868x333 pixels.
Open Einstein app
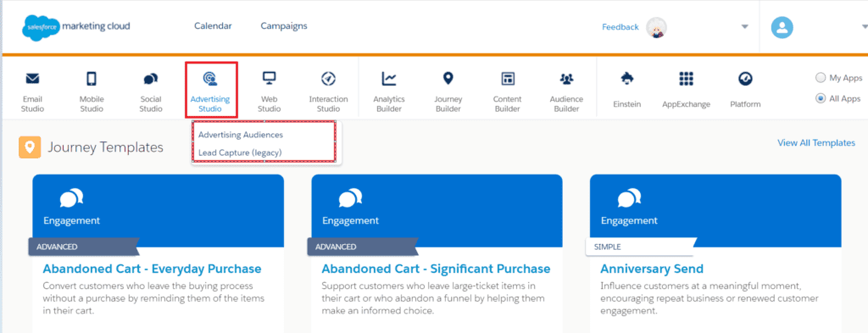(627, 90)
